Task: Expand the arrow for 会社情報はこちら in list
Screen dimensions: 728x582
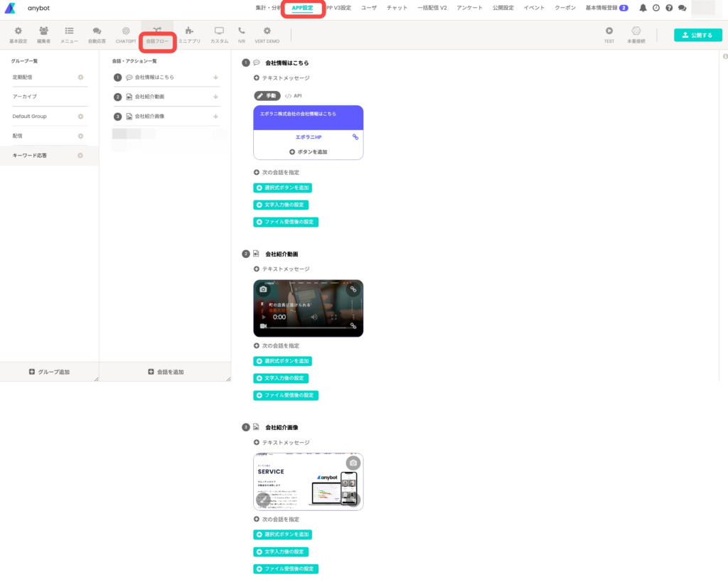Action: [215, 77]
